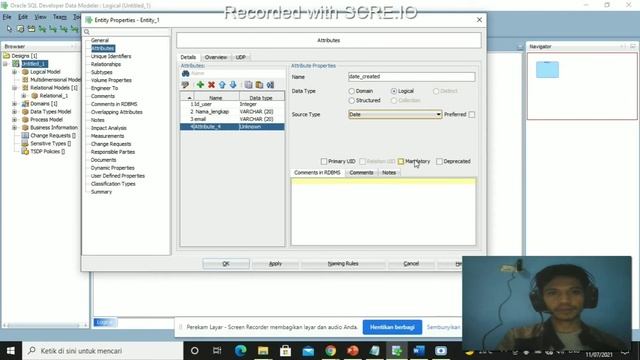The height and width of the screenshot is (360, 640).
Task: Open Microsoft Edge from the taskbar
Action: pos(240,351)
